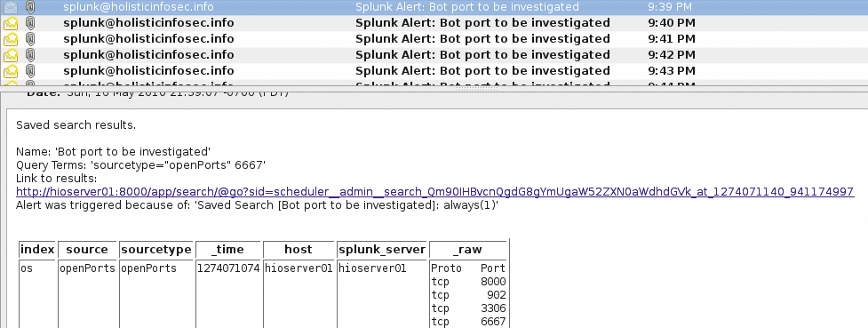Click the 'splunk_server' column header

click(381, 250)
